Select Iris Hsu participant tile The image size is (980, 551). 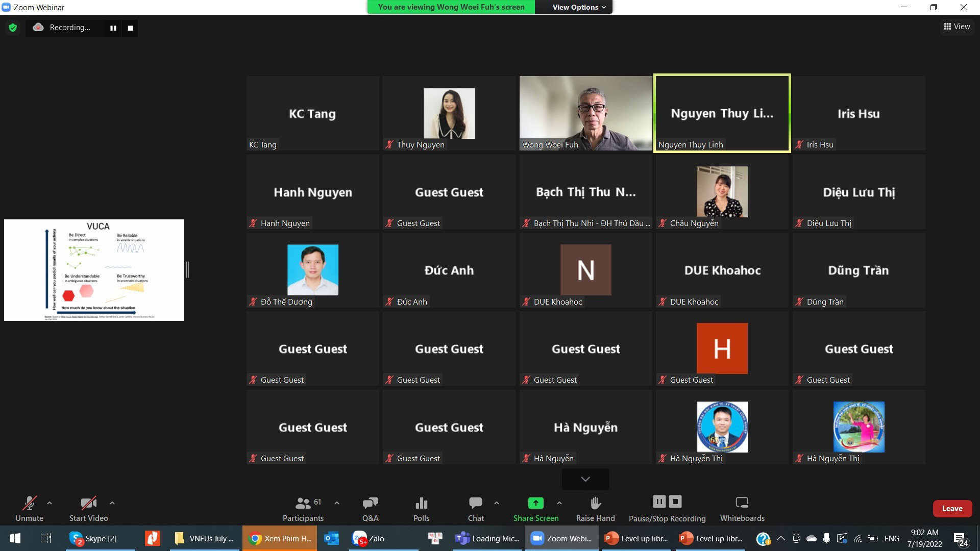pos(859,113)
